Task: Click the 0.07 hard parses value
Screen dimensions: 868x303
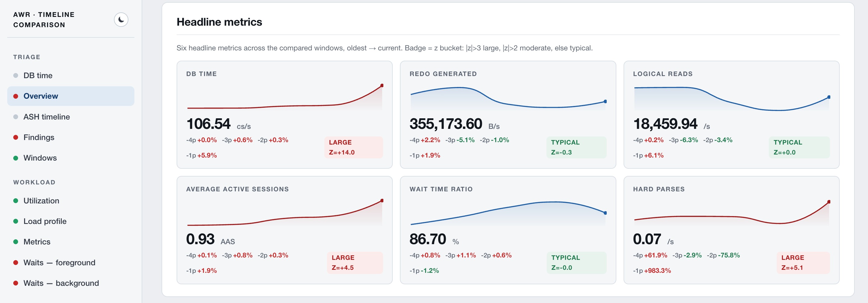Action: [647, 239]
